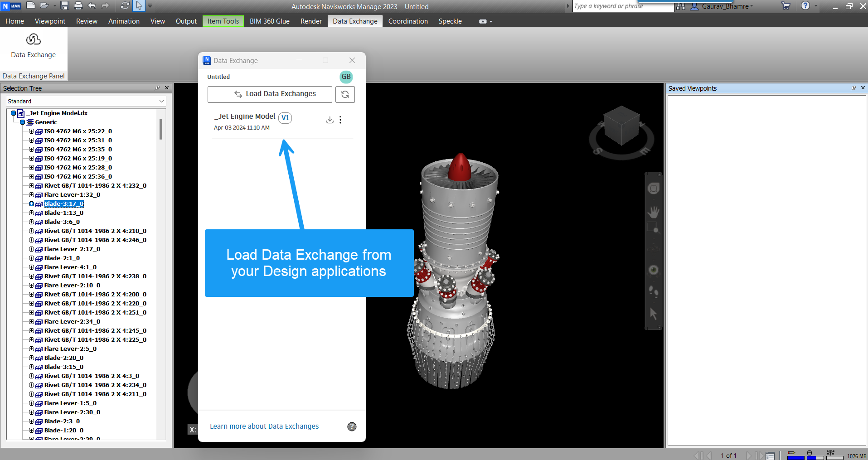868x460 pixels.
Task: Select the Blade-3:17_0 tree item
Action: click(x=64, y=204)
